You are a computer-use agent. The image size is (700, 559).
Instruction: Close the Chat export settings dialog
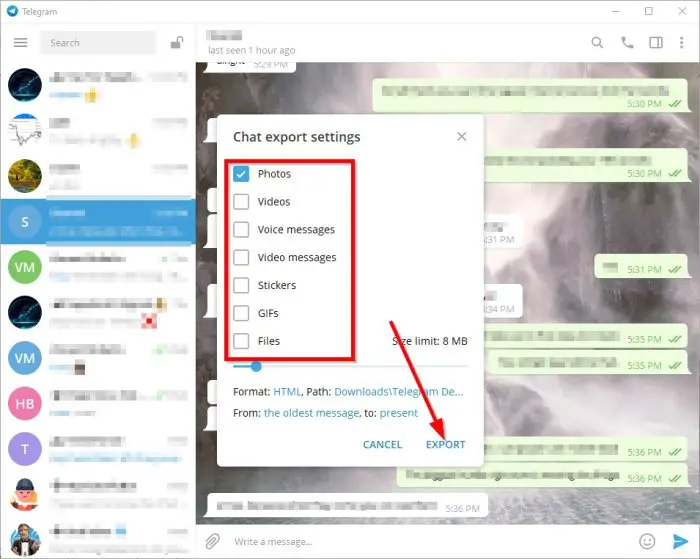[462, 137]
